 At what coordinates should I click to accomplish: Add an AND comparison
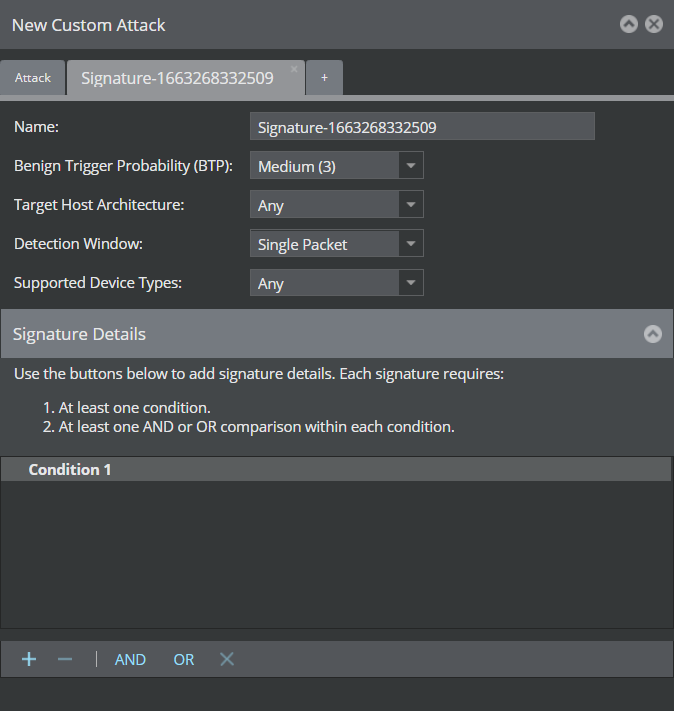pyautogui.click(x=130, y=659)
